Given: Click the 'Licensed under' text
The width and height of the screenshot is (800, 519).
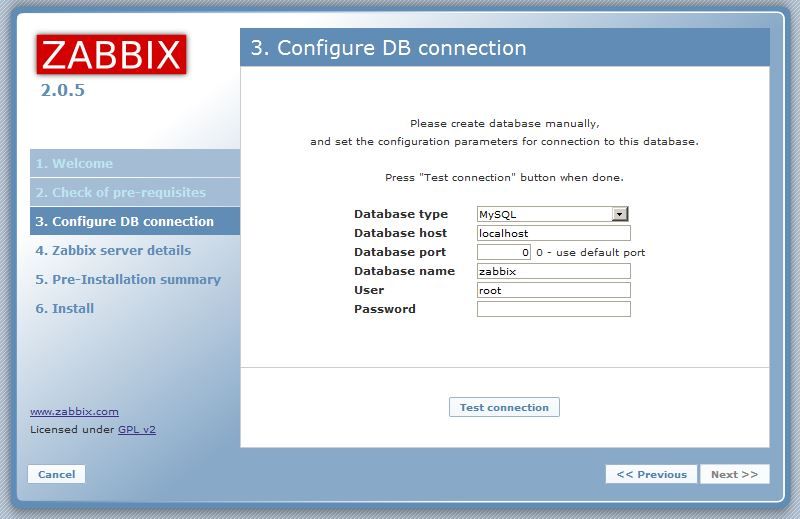Looking at the screenshot, I should [x=72, y=429].
